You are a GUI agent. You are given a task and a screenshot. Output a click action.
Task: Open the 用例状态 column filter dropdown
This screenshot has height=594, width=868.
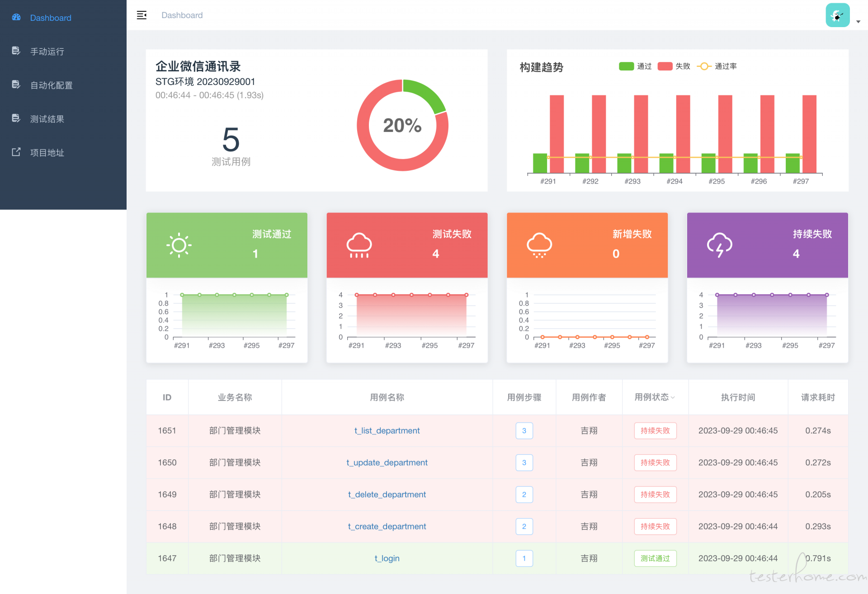(673, 398)
